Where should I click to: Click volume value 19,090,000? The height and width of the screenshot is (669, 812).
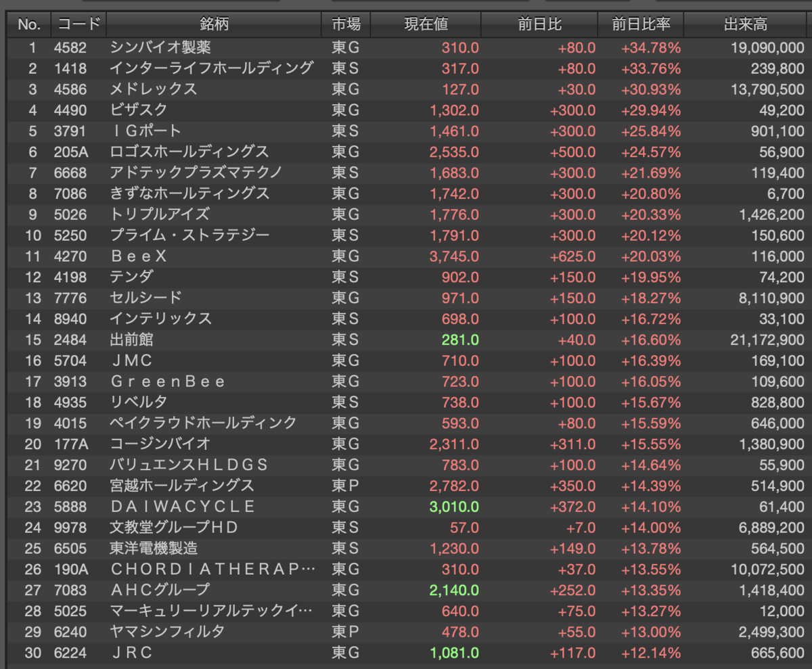click(768, 48)
